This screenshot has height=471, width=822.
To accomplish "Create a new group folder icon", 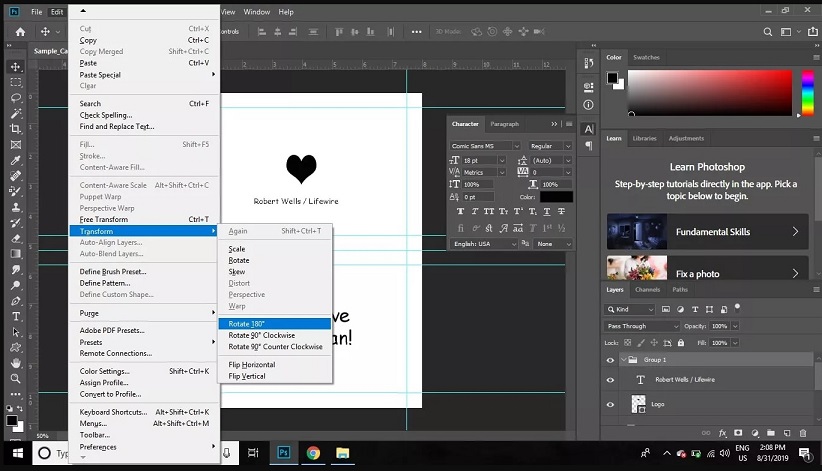I will tap(771, 433).
